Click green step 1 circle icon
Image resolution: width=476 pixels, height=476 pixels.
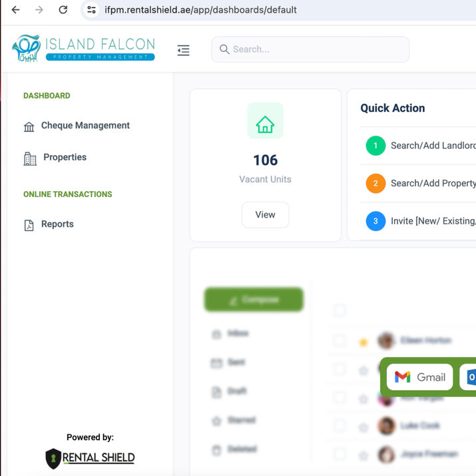click(x=375, y=146)
